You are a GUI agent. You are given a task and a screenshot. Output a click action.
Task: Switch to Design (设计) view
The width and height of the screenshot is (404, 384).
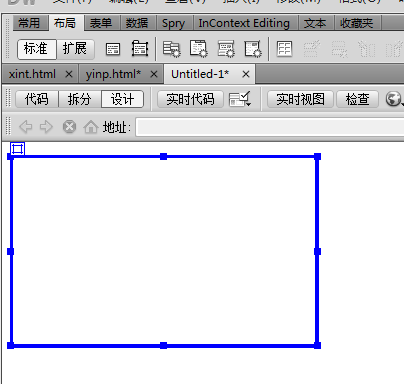122,99
